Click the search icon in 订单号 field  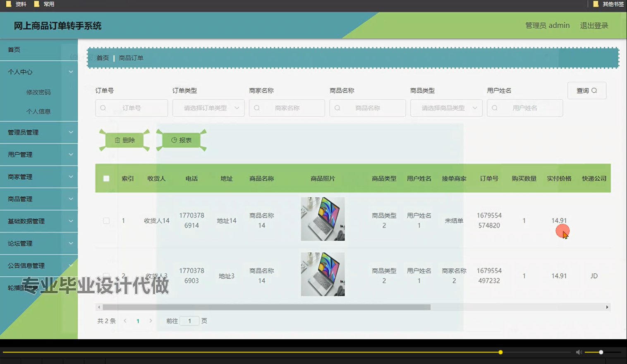[103, 108]
